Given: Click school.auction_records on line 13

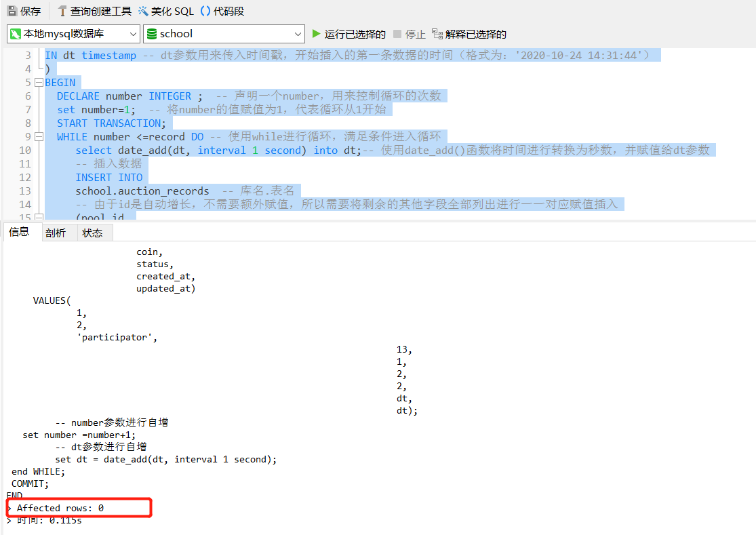Looking at the screenshot, I should pos(142,191).
